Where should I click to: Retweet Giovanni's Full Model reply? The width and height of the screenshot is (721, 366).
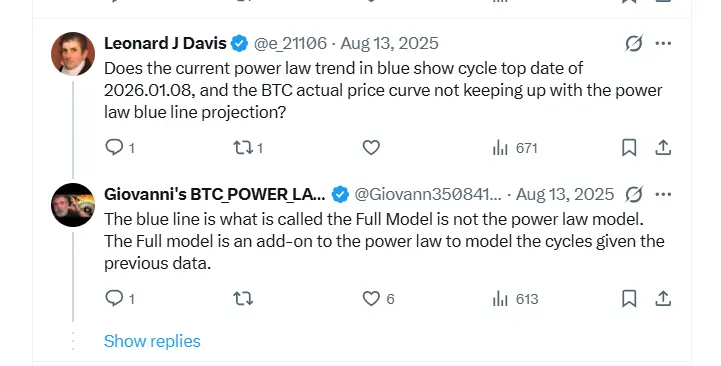(243, 299)
